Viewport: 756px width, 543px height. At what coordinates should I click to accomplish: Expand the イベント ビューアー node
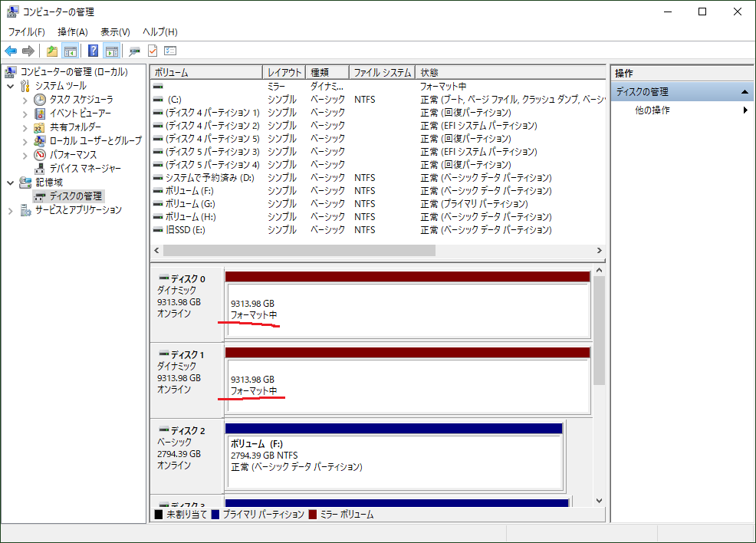(x=25, y=114)
